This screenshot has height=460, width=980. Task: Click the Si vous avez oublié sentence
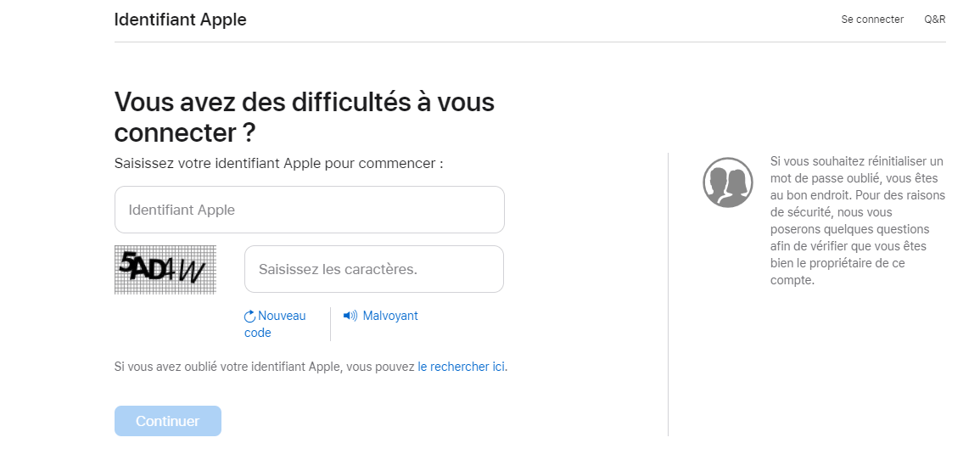pos(265,367)
